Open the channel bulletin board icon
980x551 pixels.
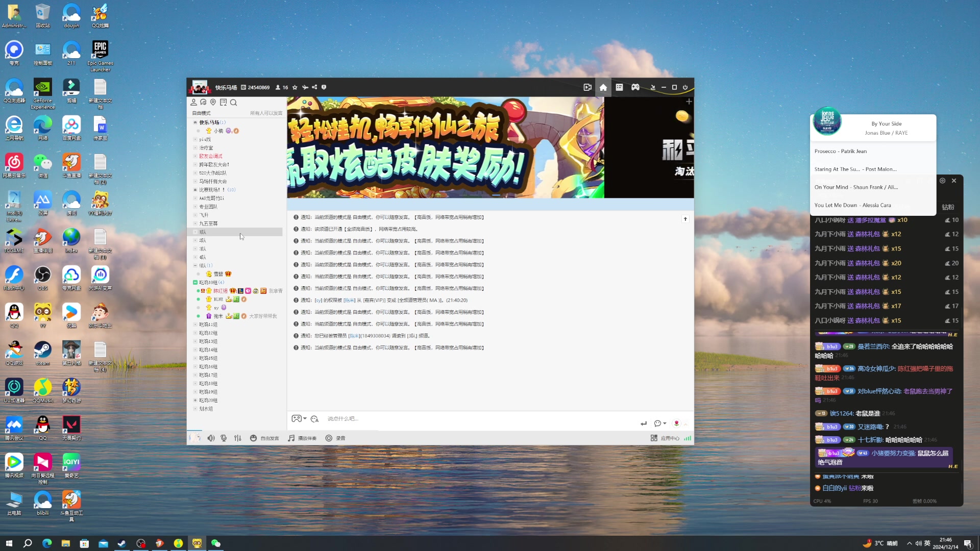[224, 102]
